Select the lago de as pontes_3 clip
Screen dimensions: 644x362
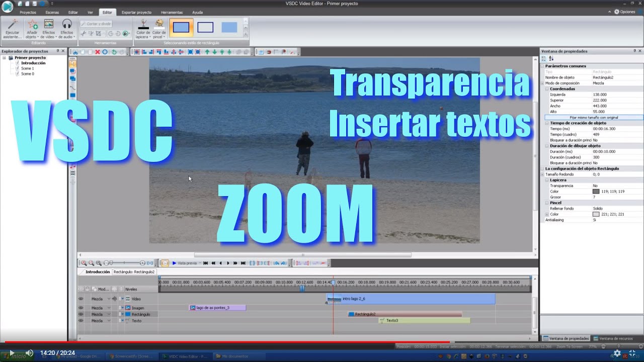point(217,308)
